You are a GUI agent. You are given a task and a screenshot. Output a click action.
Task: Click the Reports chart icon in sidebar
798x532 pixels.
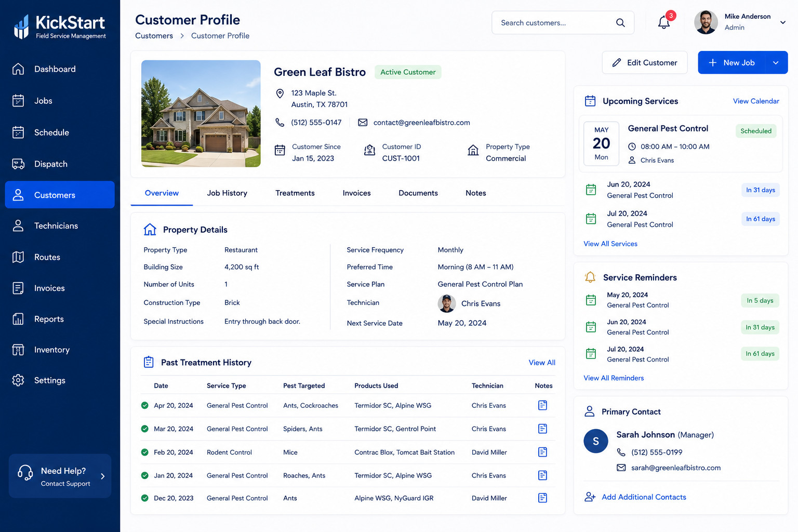pos(18,319)
